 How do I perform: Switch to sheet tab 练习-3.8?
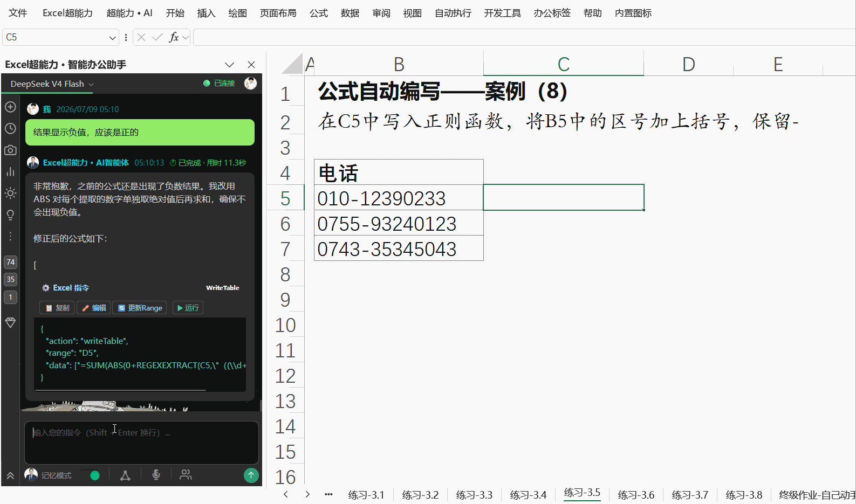click(744, 495)
